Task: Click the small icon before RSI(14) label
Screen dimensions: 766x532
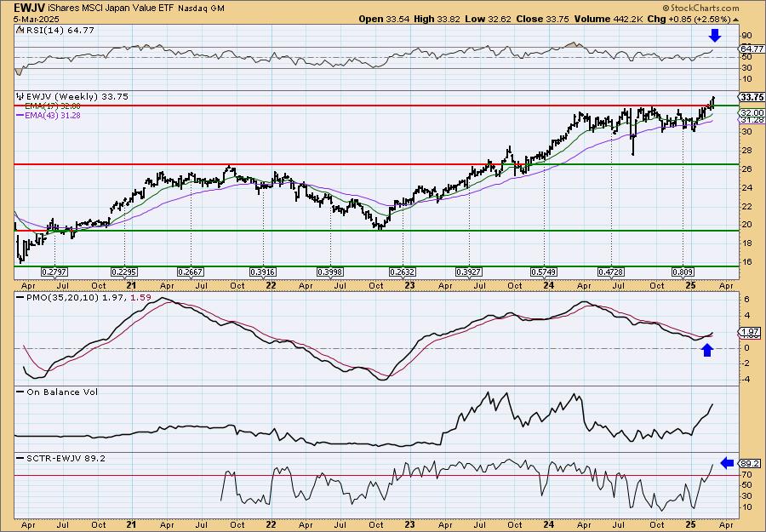Action: [x=19, y=30]
